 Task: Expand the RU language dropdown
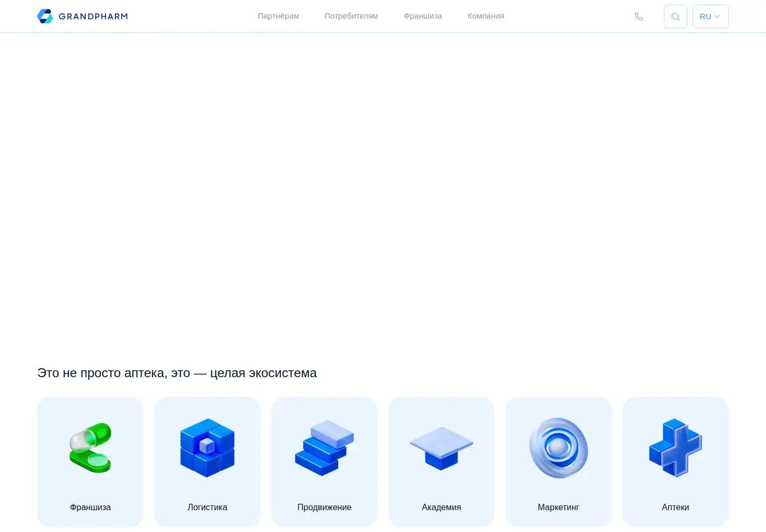[711, 16]
